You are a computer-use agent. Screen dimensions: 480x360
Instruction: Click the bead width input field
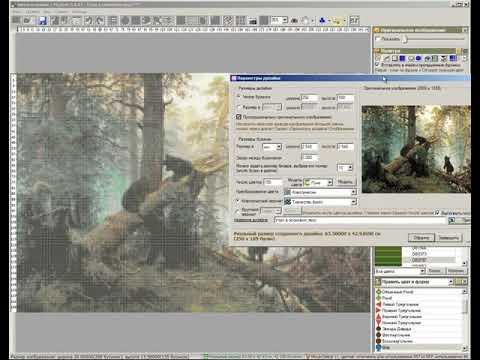point(310,147)
